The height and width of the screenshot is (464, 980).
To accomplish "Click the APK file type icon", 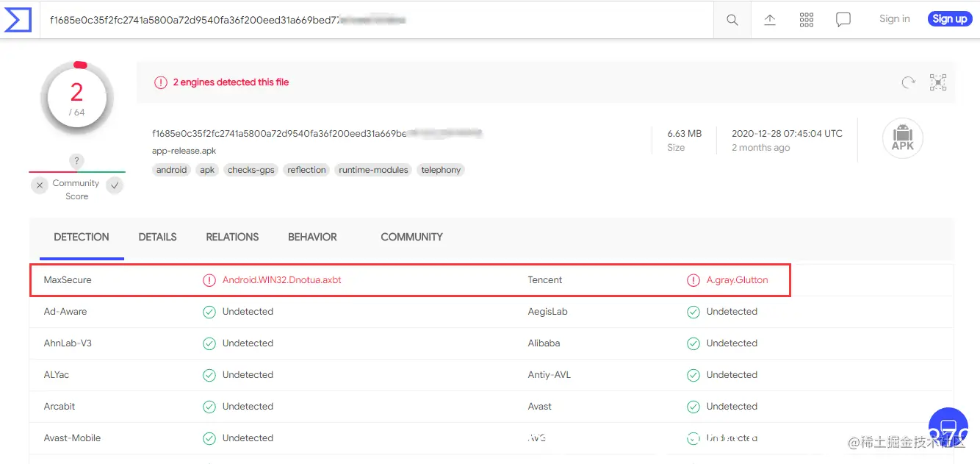I will click(902, 138).
